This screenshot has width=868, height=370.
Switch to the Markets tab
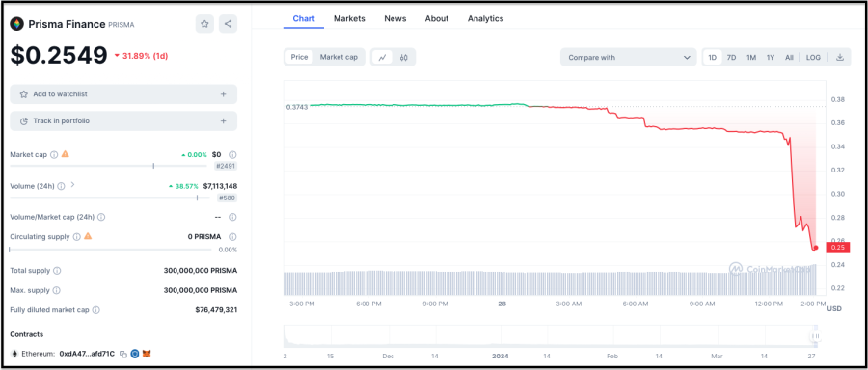tap(349, 19)
